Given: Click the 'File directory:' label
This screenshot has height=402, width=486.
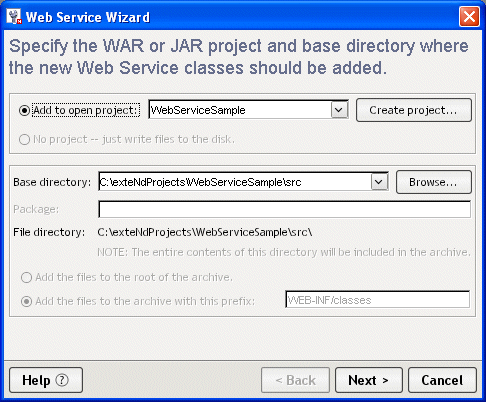Looking at the screenshot, I should click(x=49, y=232).
